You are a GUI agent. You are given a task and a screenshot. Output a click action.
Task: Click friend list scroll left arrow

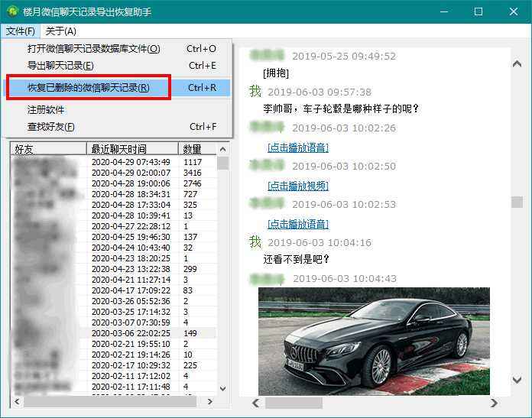click(x=17, y=402)
